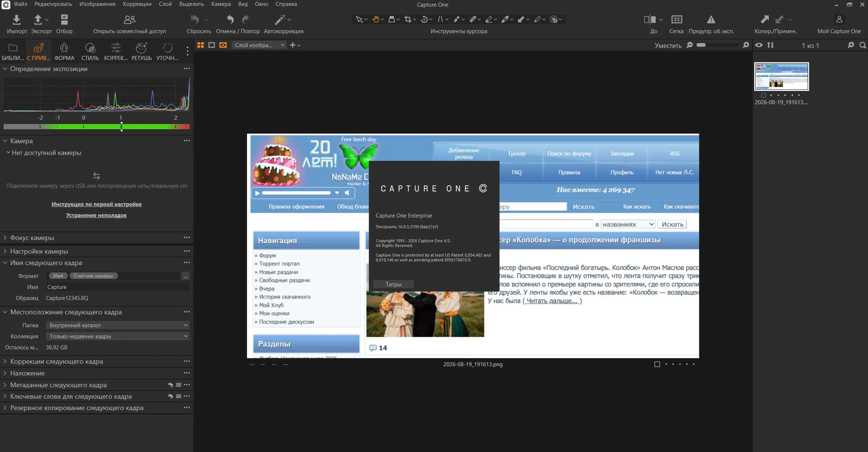Click the Export (Экспорт) arrow icon
Screen dimensions: 868x452
38,20
